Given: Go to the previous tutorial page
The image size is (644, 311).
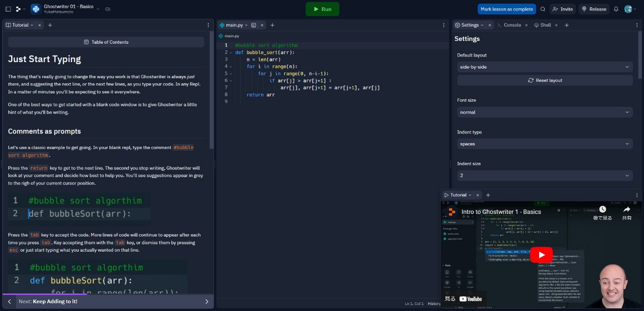Looking at the screenshot, I should coord(9,301).
